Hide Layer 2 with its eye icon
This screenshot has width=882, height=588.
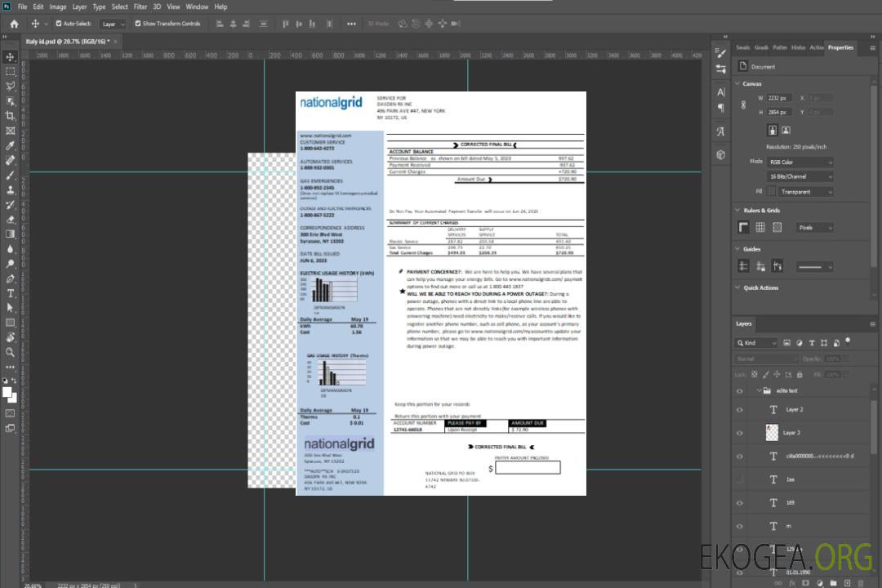point(740,410)
